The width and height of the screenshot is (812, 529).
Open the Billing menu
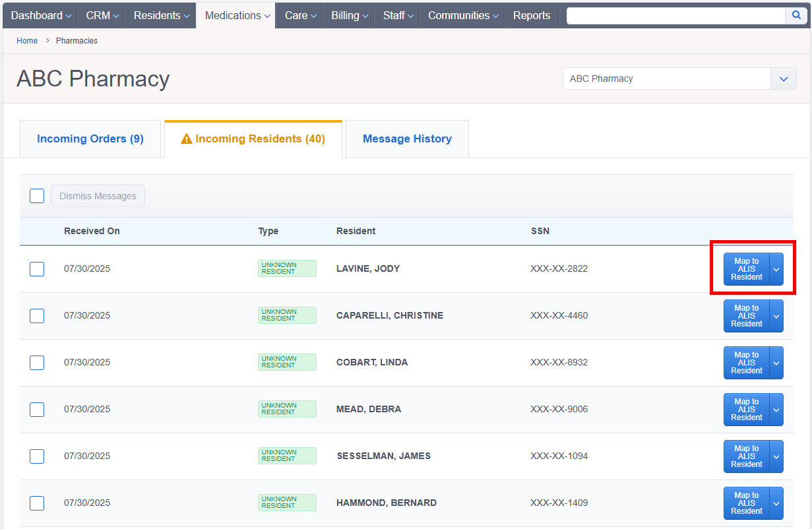coord(349,15)
